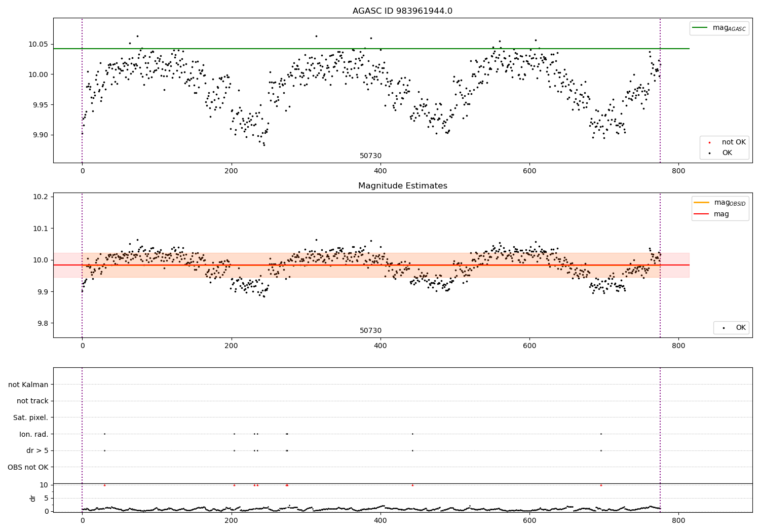
Task: Click the 10.00 y-axis tick in top plot
Action: point(39,74)
